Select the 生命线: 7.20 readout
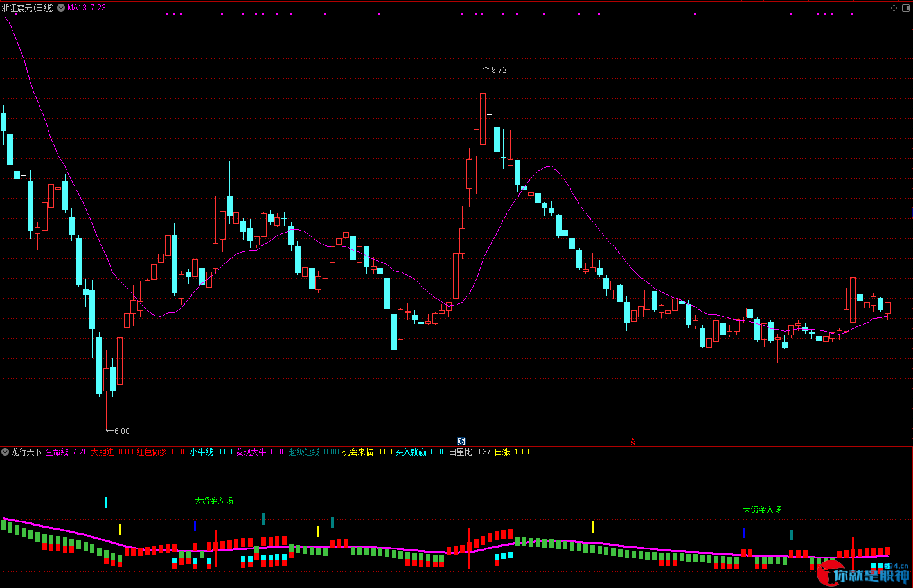Viewport: 913px width, 588px height. 67,452
